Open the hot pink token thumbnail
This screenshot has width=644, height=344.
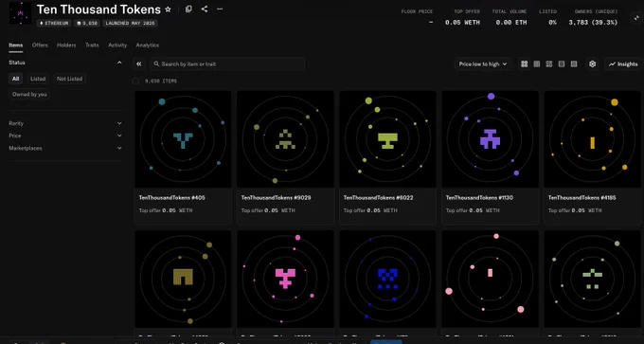(285, 279)
